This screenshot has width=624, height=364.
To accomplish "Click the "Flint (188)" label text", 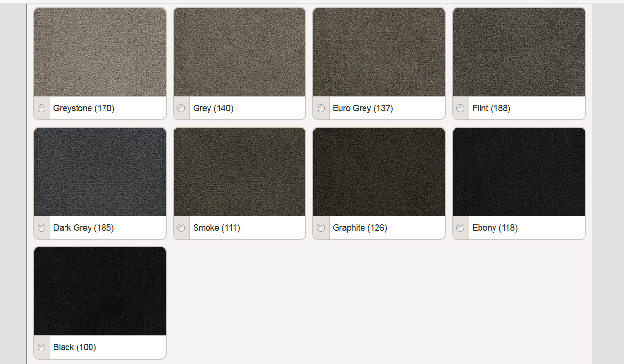I will tap(492, 108).
